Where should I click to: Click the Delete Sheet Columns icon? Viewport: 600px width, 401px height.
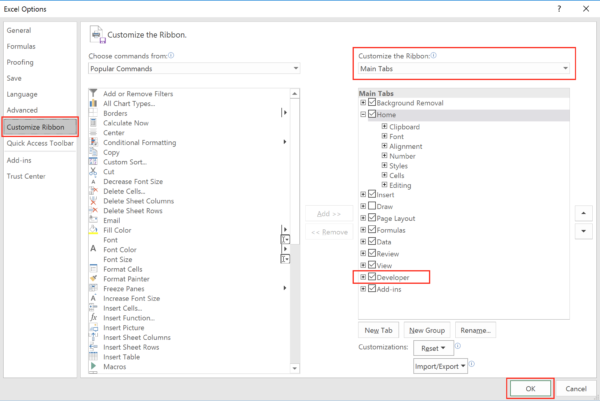93,201
